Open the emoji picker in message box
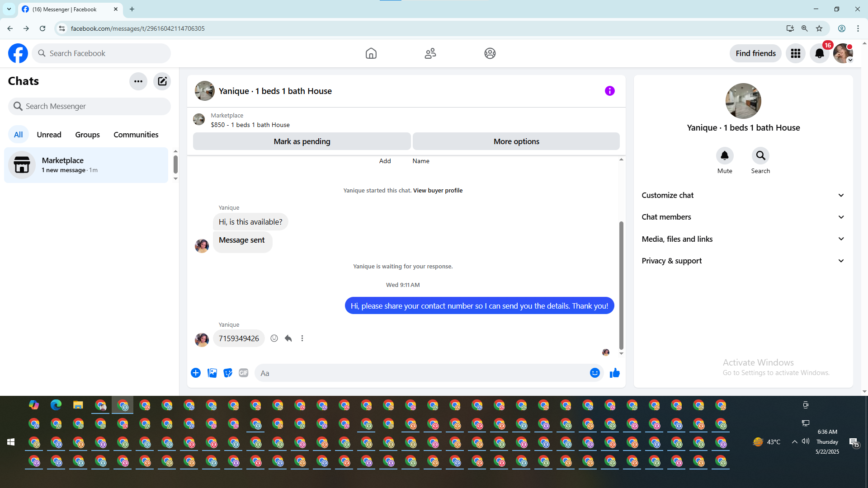The width and height of the screenshot is (868, 488). tap(595, 373)
